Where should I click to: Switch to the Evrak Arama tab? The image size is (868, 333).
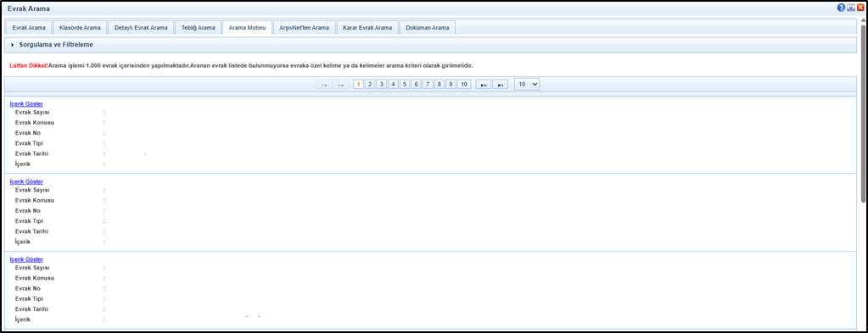coord(29,28)
